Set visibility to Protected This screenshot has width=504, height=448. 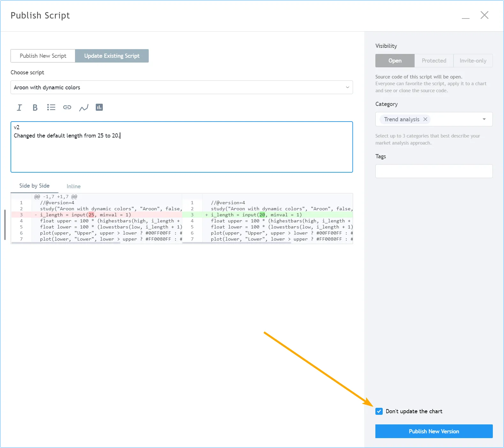[x=434, y=61]
